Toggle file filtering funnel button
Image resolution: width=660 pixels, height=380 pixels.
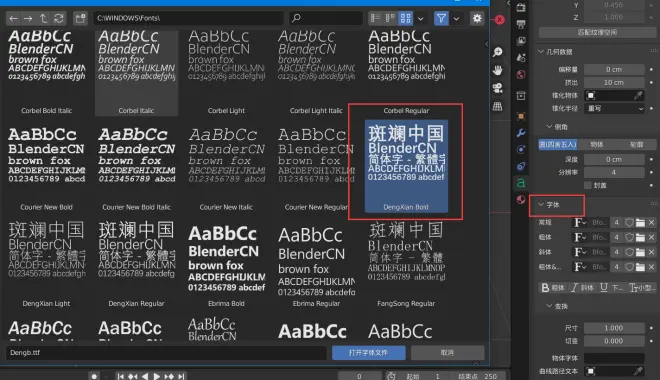tap(441, 19)
